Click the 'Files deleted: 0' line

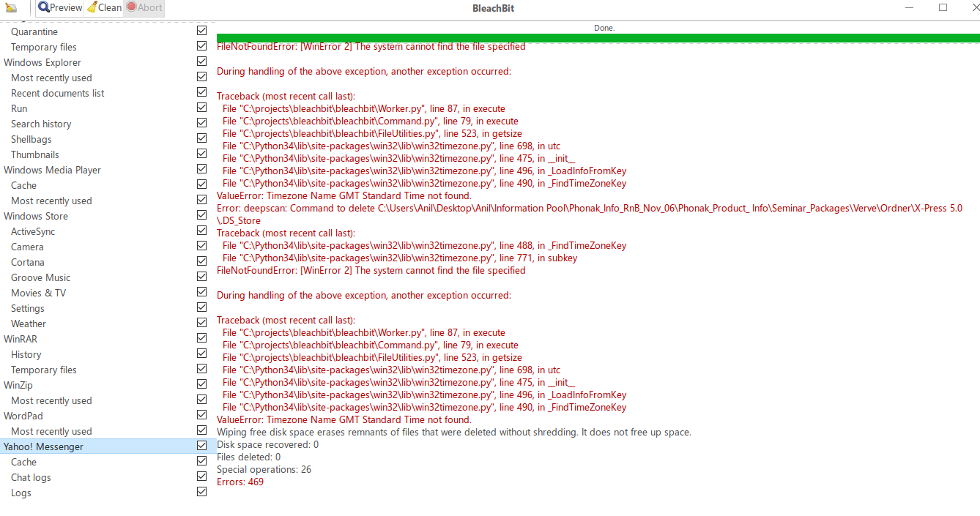[248, 457]
